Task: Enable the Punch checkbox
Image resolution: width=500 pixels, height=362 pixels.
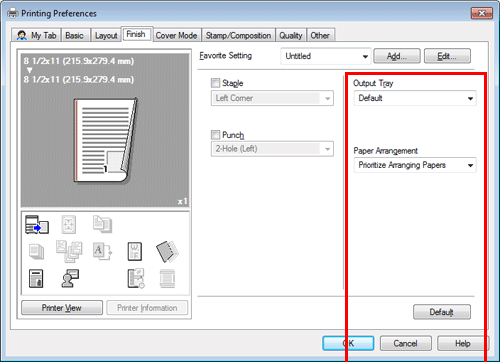Action: coord(215,135)
